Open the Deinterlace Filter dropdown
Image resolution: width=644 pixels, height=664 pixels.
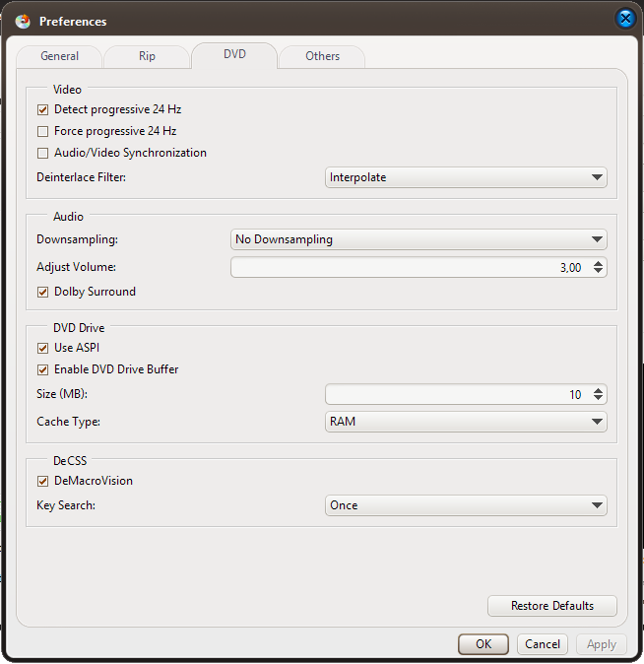click(x=466, y=177)
